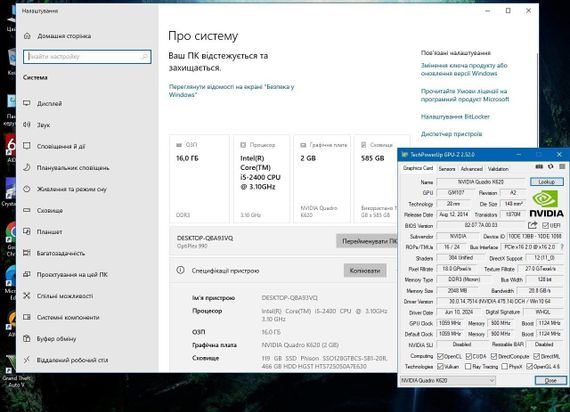Toggle the Vulkan checkbox
This screenshot has width=570, height=412.
click(x=440, y=366)
